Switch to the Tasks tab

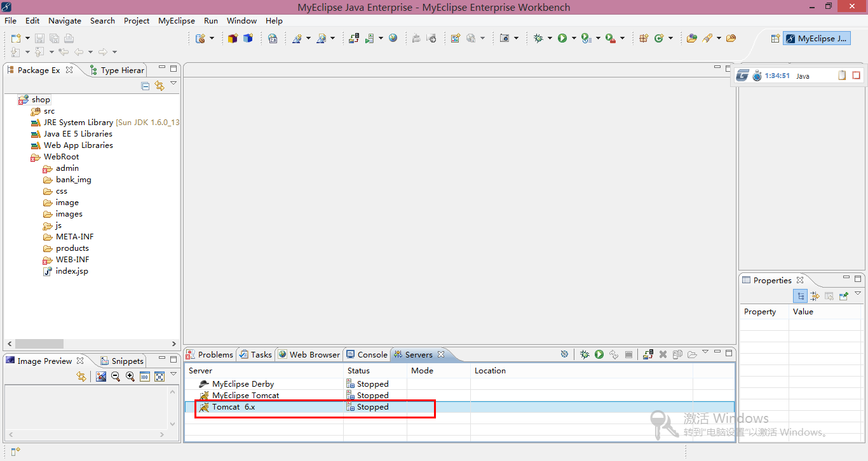pyautogui.click(x=255, y=354)
